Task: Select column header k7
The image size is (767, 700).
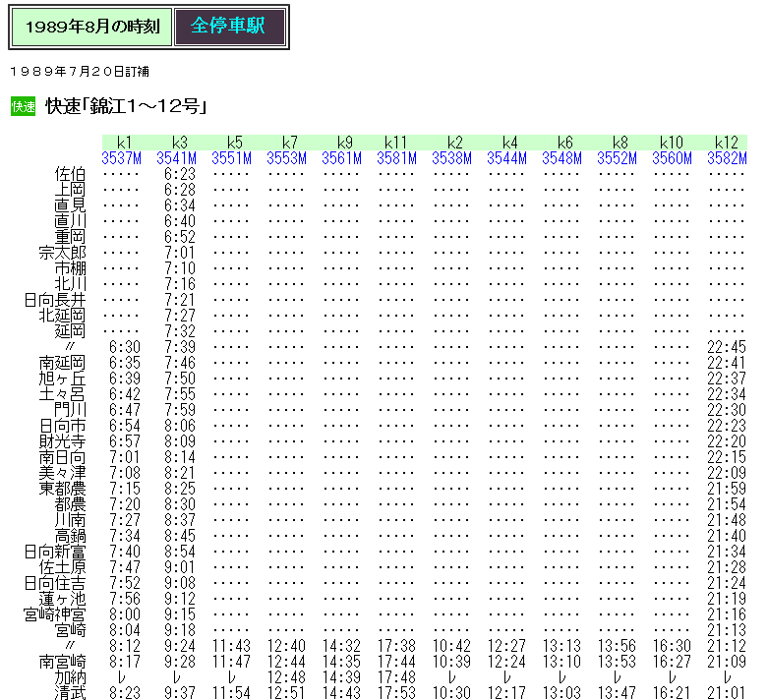Action: (x=289, y=143)
